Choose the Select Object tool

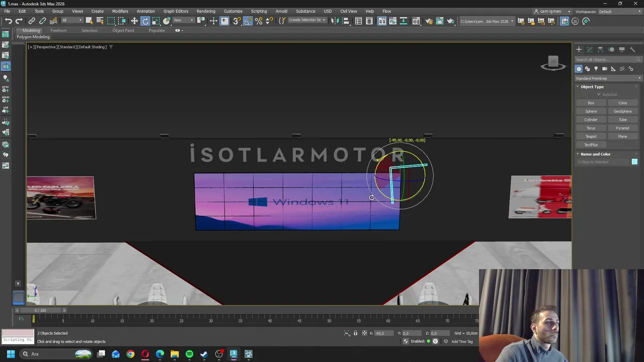(x=89, y=21)
